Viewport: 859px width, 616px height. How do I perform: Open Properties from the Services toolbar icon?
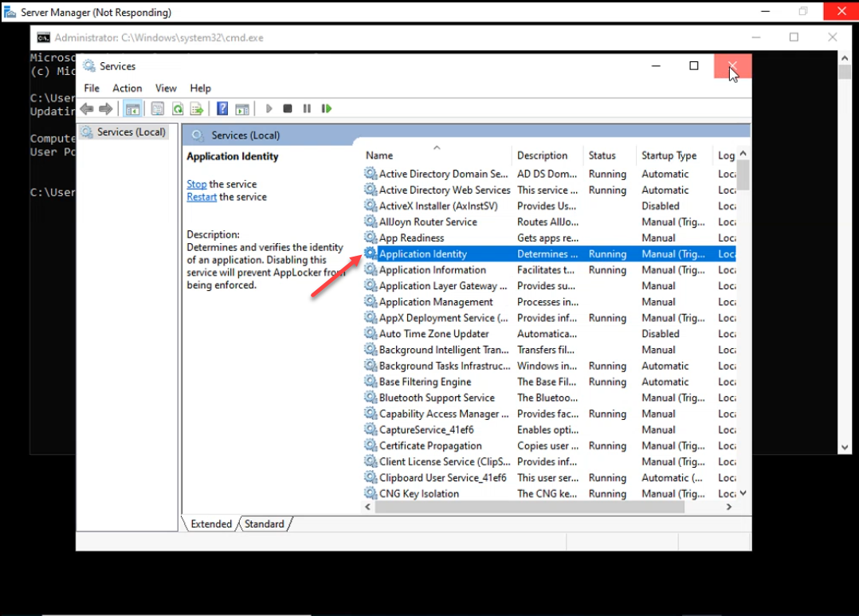[x=157, y=108]
